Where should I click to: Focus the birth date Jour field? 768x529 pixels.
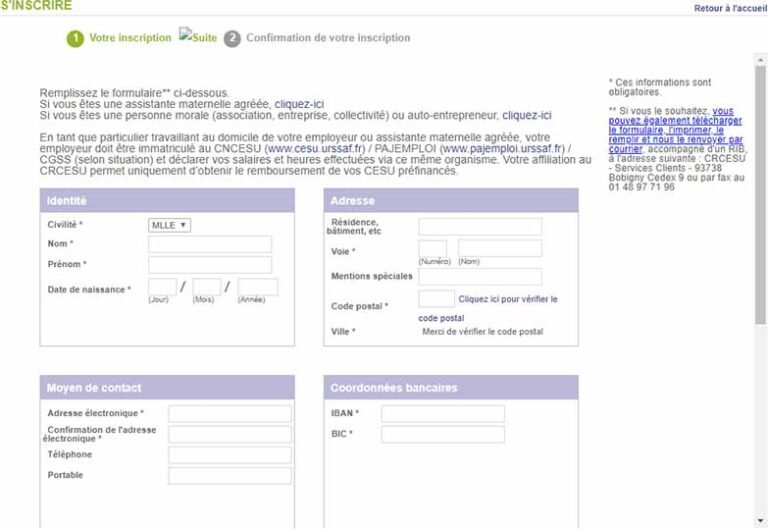pyautogui.click(x=162, y=287)
